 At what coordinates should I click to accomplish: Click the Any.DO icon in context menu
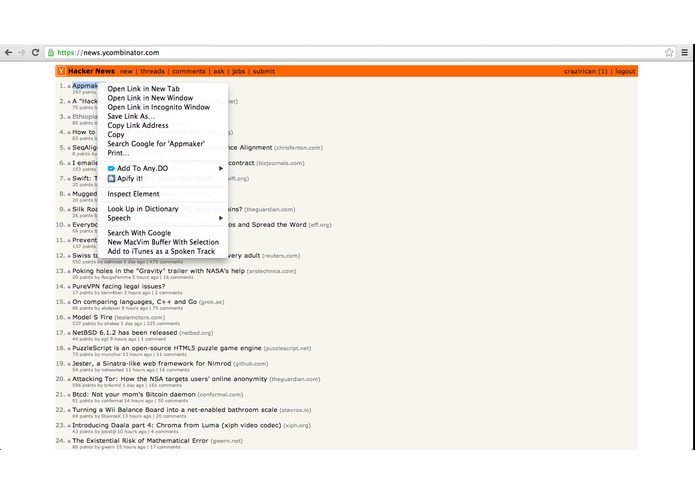(111, 168)
